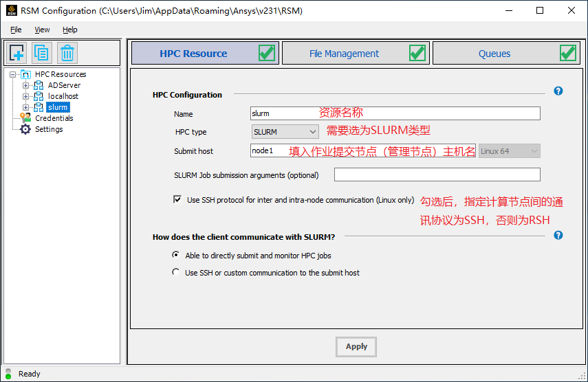Image resolution: width=588 pixels, height=382 pixels.
Task: Open the Help menu
Action: (x=69, y=30)
